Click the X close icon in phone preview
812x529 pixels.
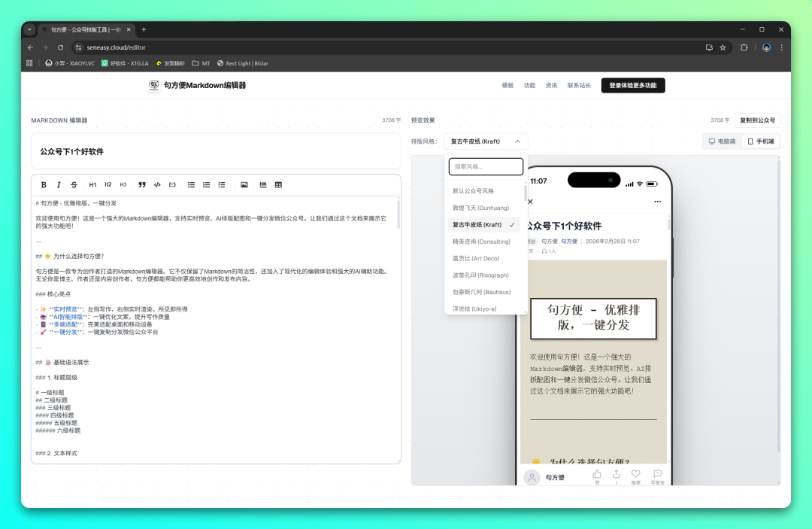[530, 202]
